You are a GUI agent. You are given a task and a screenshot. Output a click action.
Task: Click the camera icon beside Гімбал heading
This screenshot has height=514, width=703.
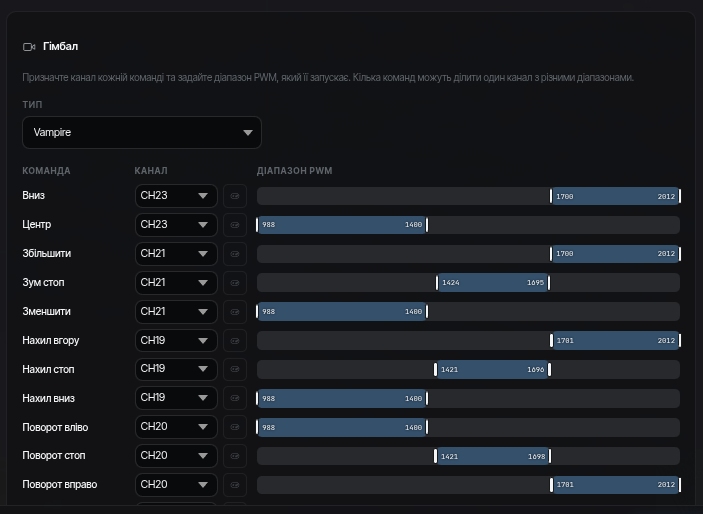(x=29, y=47)
